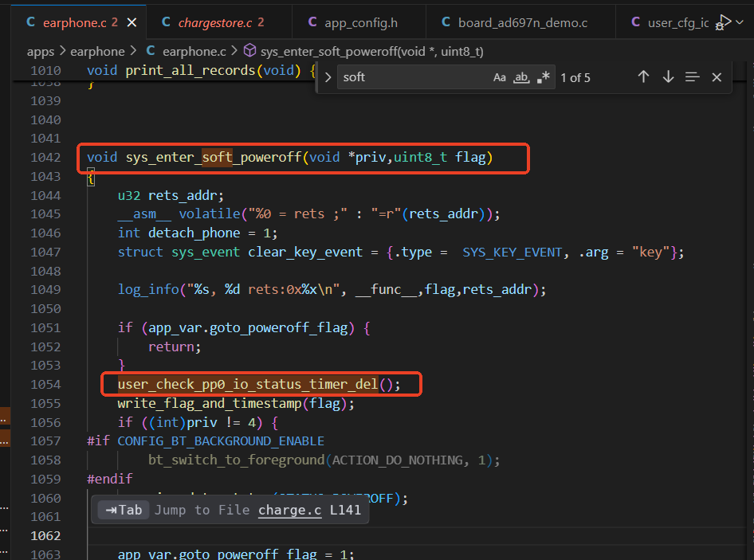Click SYS_KEY_EVENT constant
This screenshot has height=560, width=754.
512,253
